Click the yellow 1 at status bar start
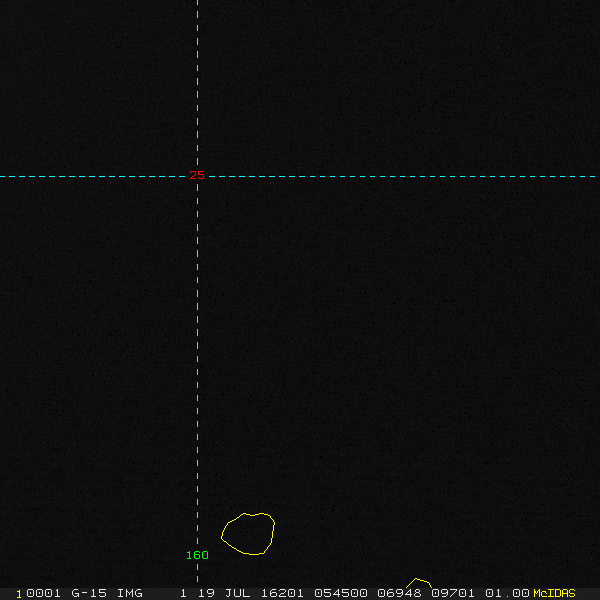Viewport: 600px width, 600px height. pos(19,593)
